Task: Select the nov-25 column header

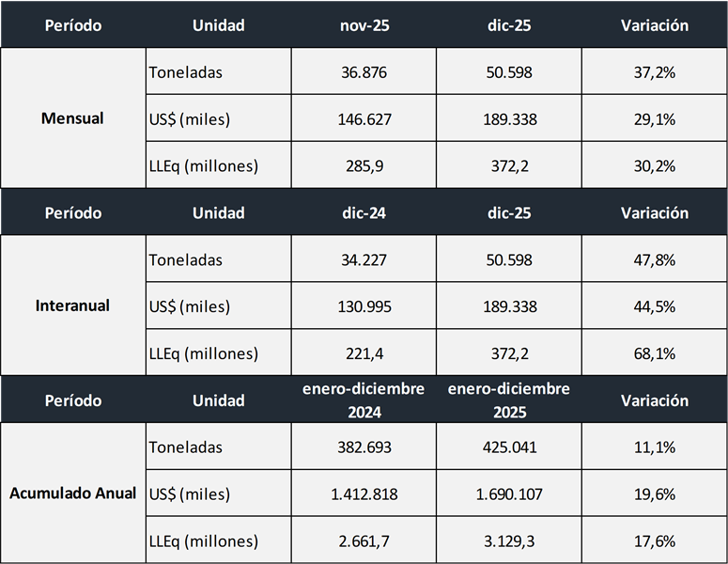Action: tap(364, 25)
